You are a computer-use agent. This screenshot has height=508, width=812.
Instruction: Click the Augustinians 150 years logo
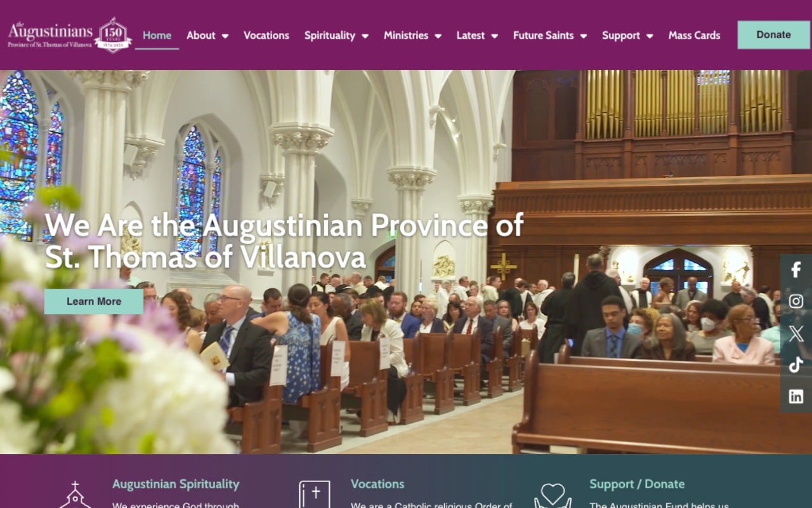(70, 35)
